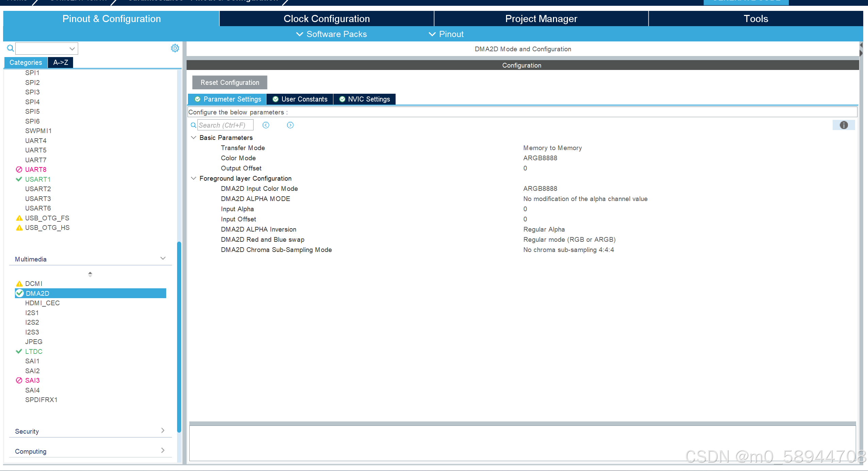
Task: Click the LTDC enabled checkmark
Action: [19, 351]
